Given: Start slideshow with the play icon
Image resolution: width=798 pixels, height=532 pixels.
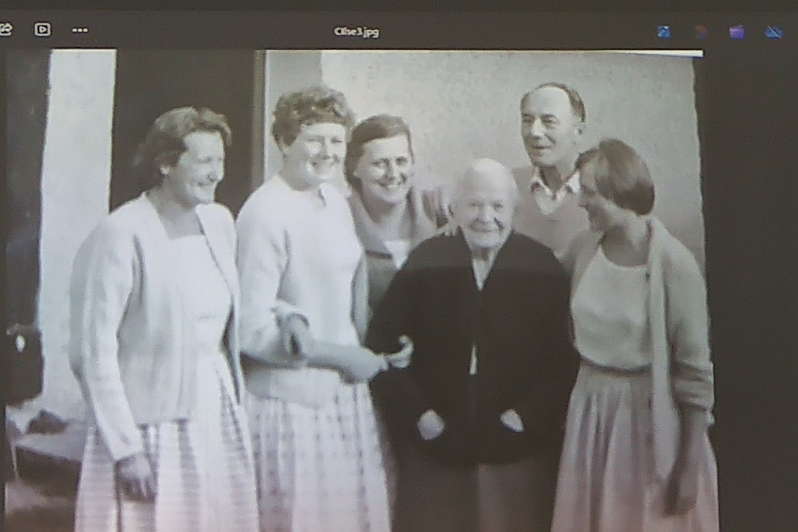Looking at the screenshot, I should pyautogui.click(x=42, y=30).
